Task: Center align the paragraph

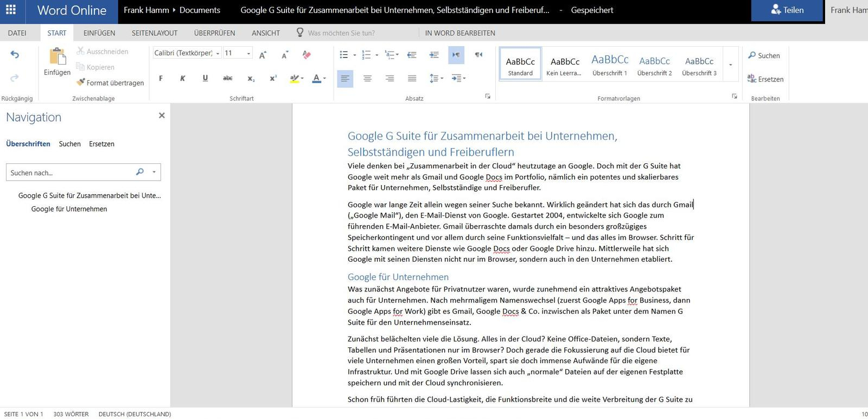Action: tap(367, 79)
